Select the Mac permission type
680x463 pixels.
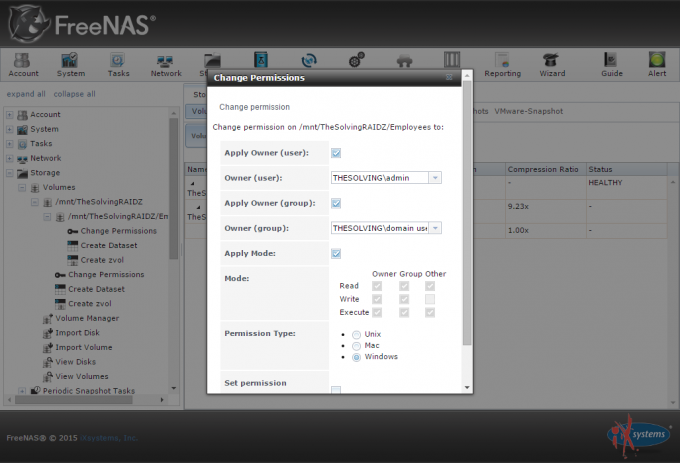pyautogui.click(x=357, y=345)
